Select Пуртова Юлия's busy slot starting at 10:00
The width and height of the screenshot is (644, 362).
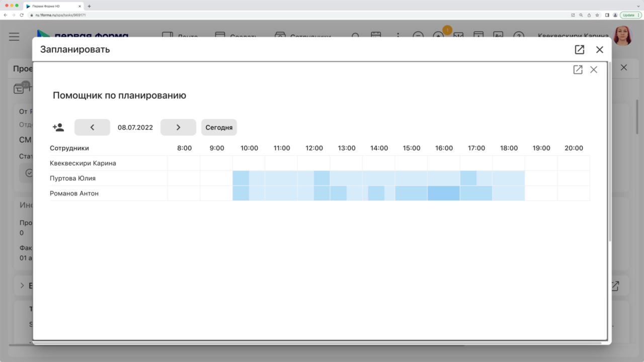241,178
